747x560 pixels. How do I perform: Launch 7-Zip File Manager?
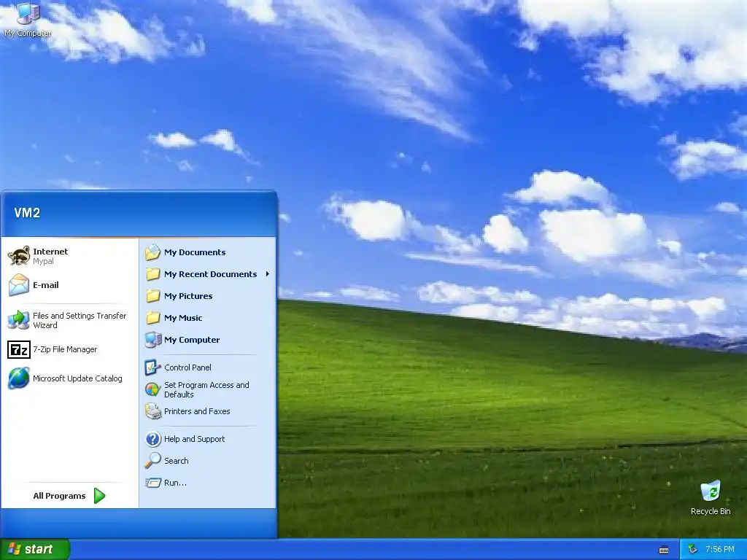click(69, 349)
